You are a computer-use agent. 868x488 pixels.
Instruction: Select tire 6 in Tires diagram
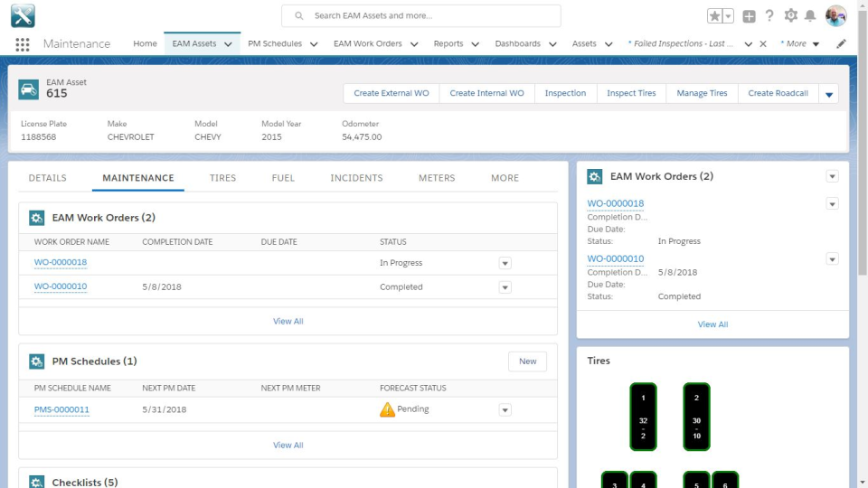[725, 480]
